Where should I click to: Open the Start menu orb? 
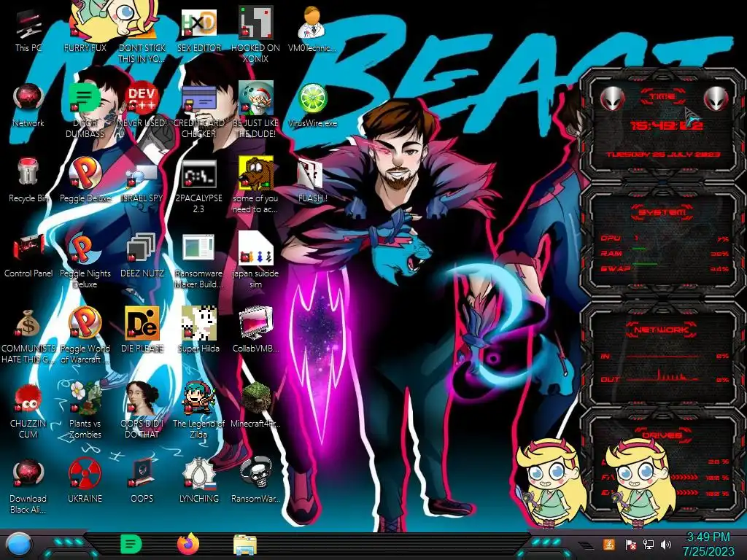[19, 545]
